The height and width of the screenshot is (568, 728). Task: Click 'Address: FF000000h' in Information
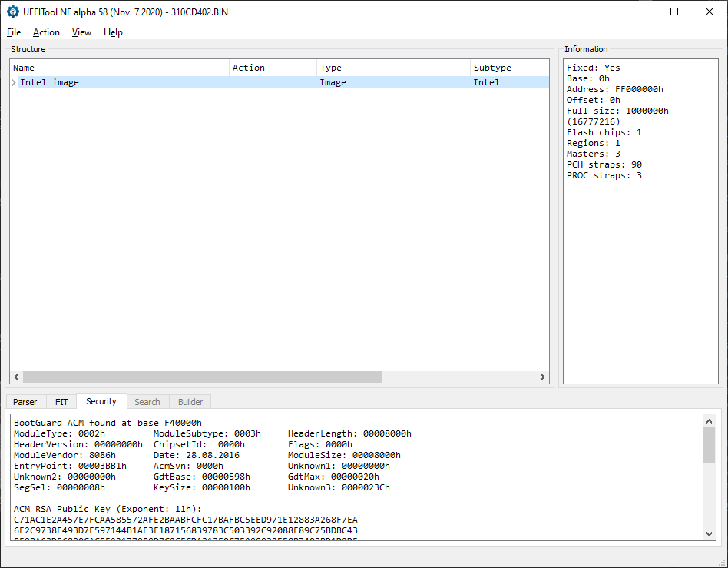coord(614,89)
